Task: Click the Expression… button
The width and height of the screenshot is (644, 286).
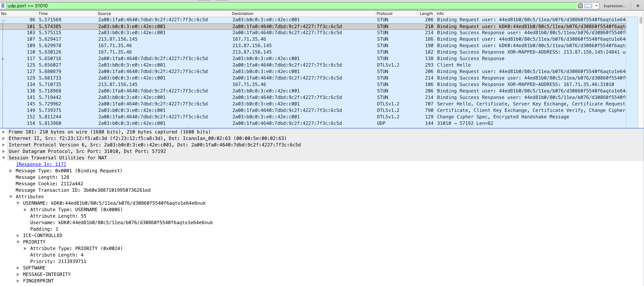Action: 614,6
